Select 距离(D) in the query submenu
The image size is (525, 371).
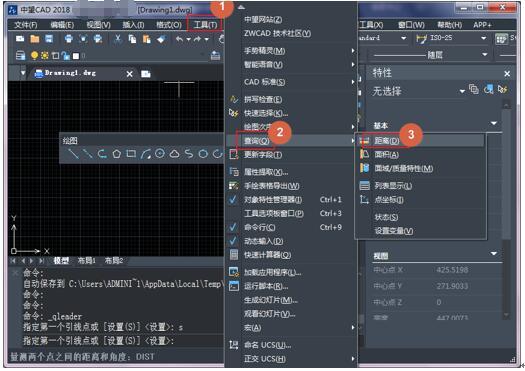pyautogui.click(x=421, y=141)
